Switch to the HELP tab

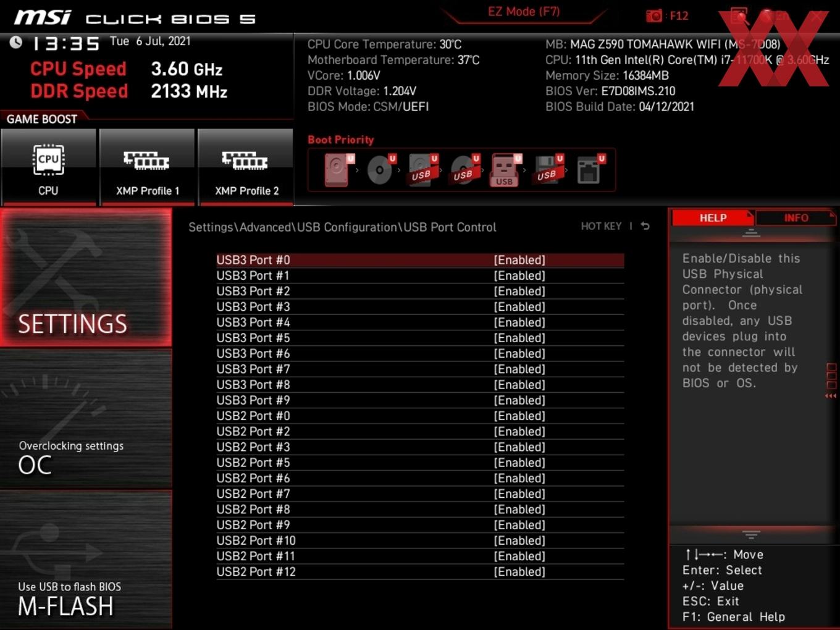pyautogui.click(x=713, y=217)
